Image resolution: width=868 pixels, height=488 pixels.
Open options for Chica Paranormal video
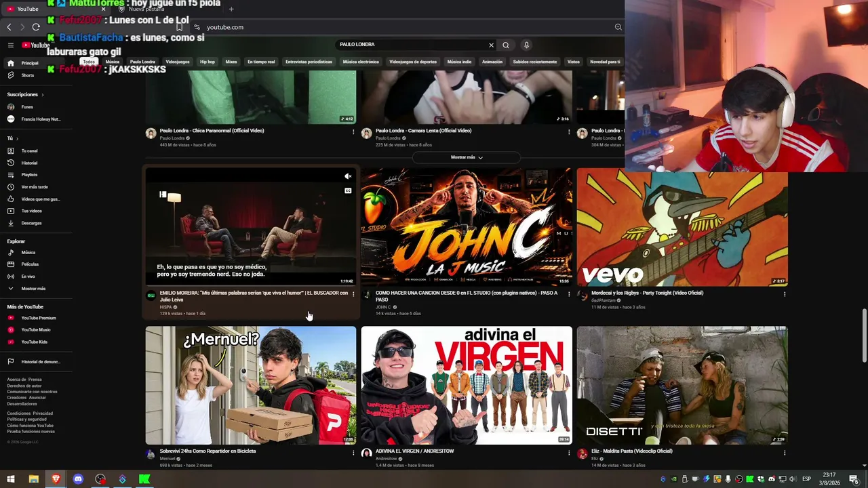(x=353, y=131)
